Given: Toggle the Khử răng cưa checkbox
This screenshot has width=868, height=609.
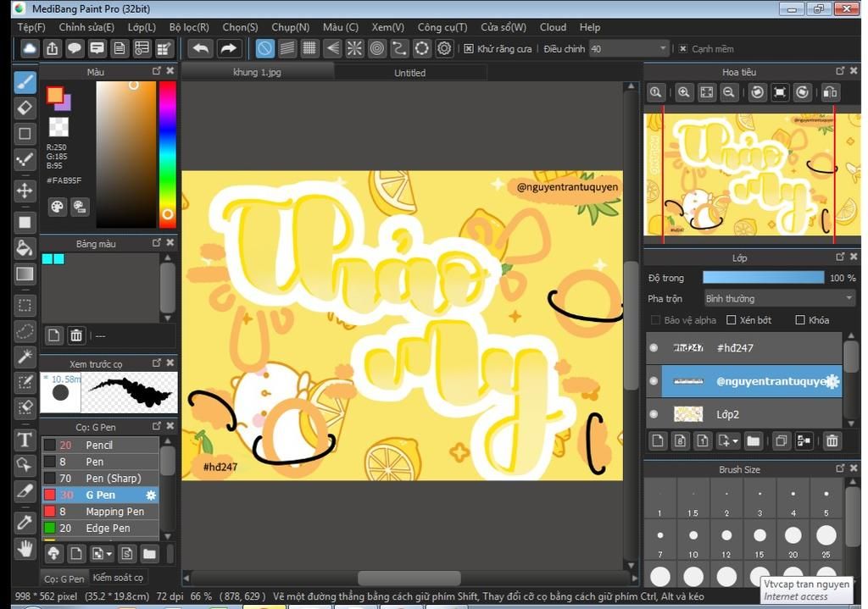Looking at the screenshot, I should click(469, 48).
